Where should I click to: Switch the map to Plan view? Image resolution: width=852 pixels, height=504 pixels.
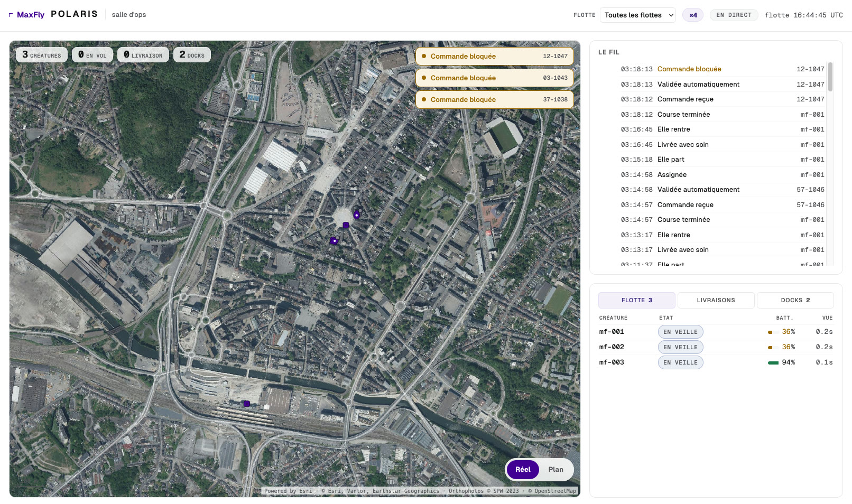click(555, 470)
